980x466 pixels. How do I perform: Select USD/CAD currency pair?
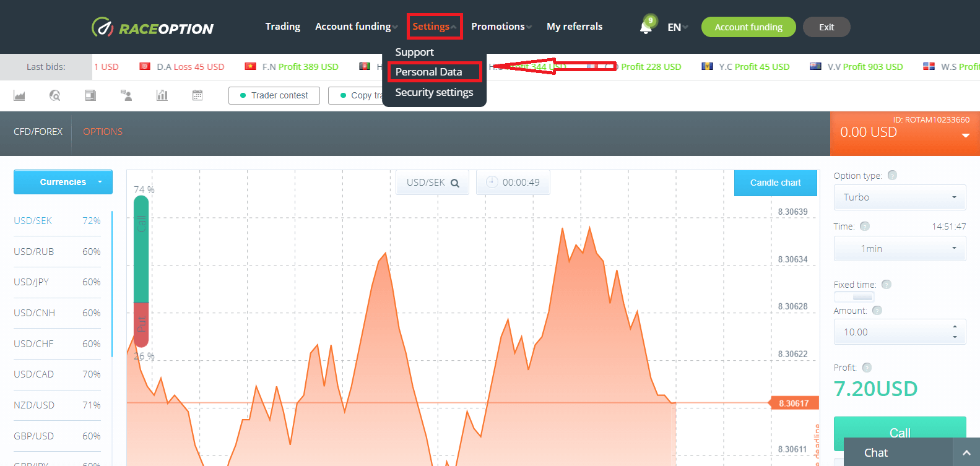[57, 374]
